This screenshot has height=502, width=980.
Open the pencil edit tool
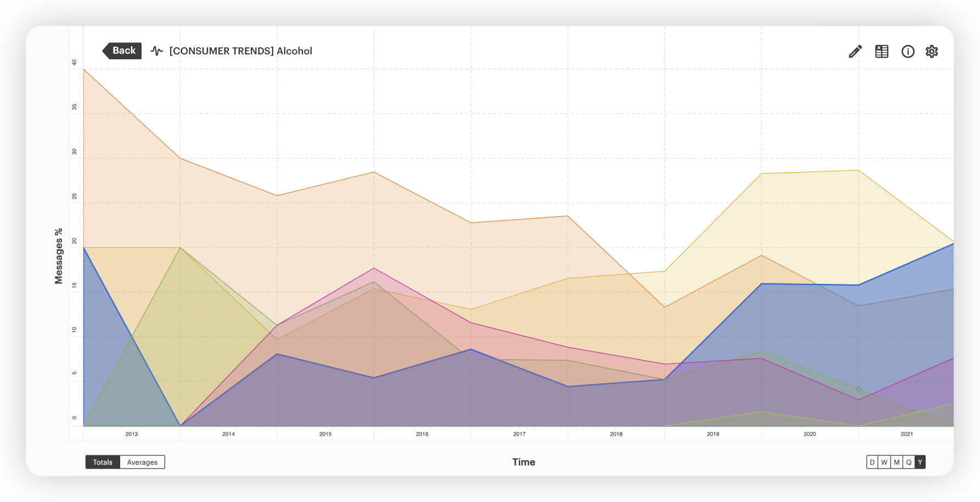tap(855, 52)
